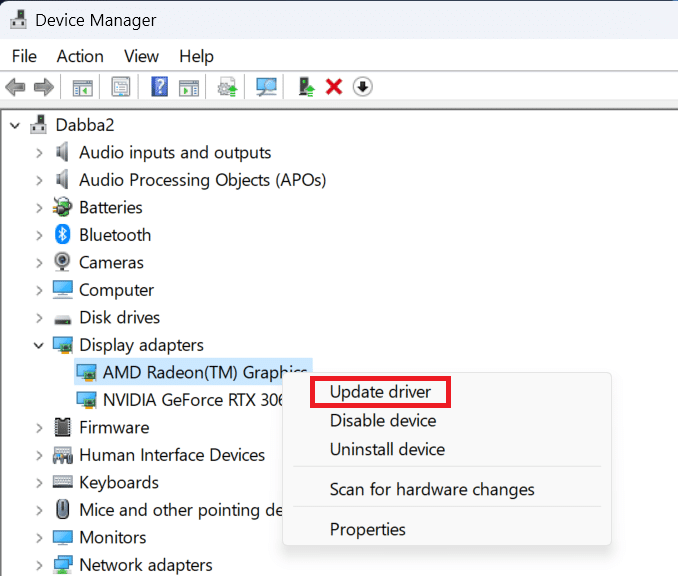The image size is (678, 576).
Task: Click the Cameras webcam icon
Action: [x=62, y=262]
